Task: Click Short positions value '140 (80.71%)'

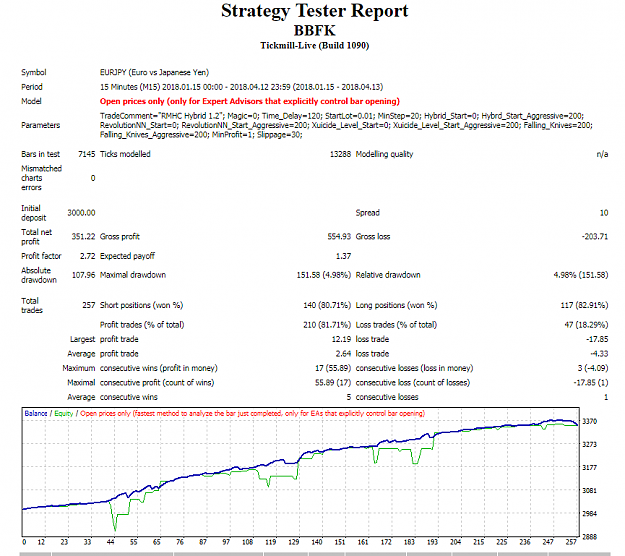Action: click(327, 305)
